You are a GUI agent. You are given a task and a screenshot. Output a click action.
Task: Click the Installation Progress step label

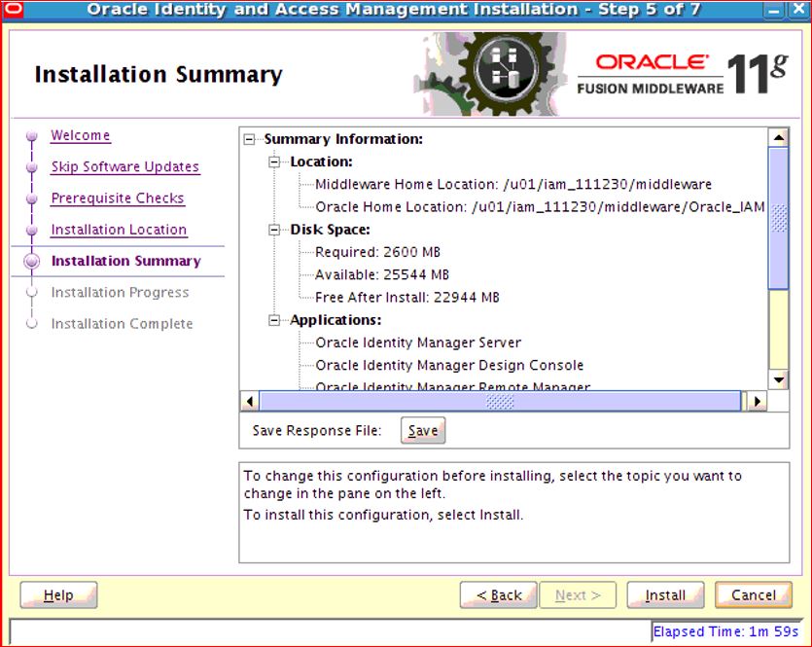click(120, 293)
